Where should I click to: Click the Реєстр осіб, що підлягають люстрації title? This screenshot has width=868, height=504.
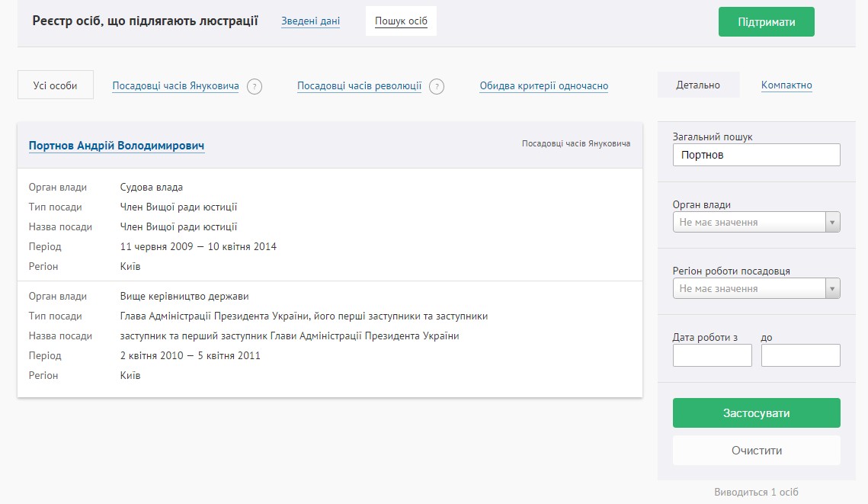click(145, 21)
